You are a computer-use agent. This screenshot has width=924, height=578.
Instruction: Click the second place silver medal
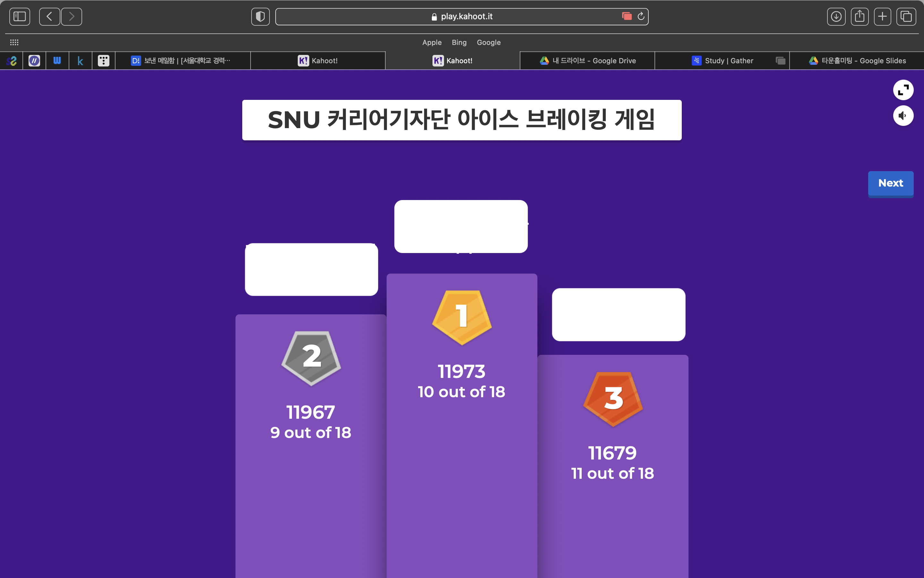[311, 358]
